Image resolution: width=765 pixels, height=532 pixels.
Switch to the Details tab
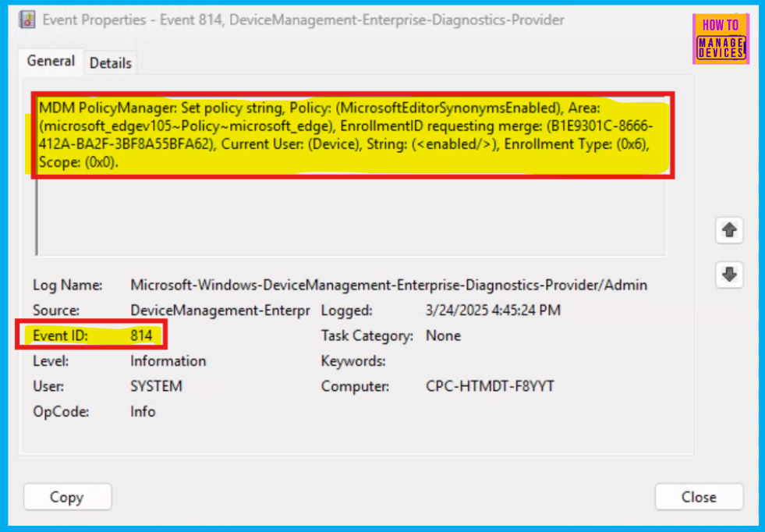[111, 63]
